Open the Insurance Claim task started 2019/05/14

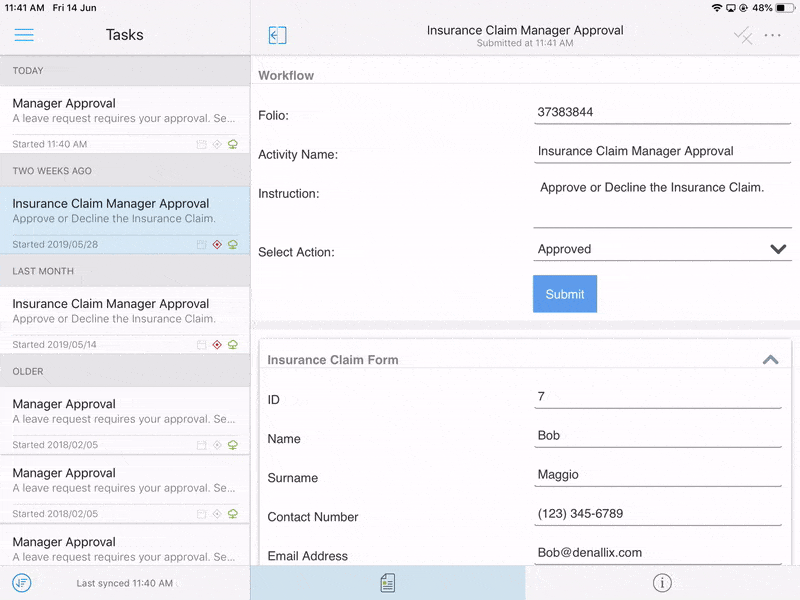coord(125,320)
